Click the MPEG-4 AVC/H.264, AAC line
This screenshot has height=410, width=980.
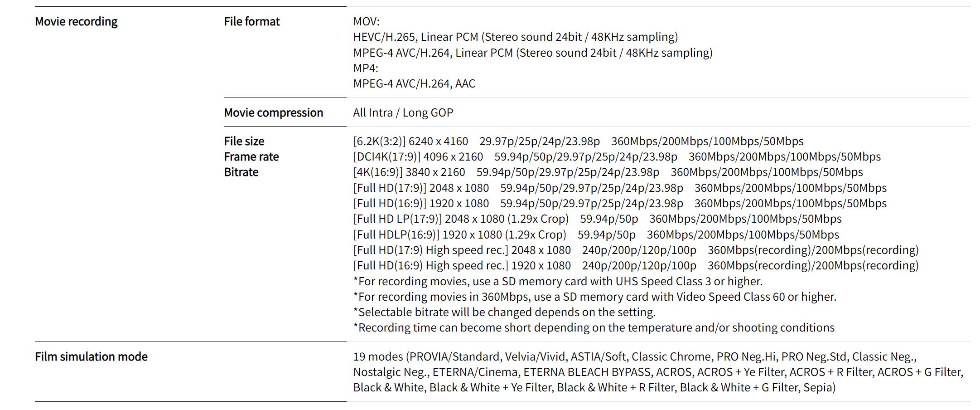(414, 83)
